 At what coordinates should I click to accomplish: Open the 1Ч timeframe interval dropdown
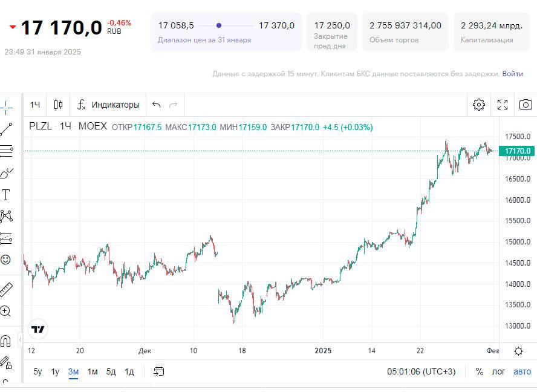[x=35, y=105]
